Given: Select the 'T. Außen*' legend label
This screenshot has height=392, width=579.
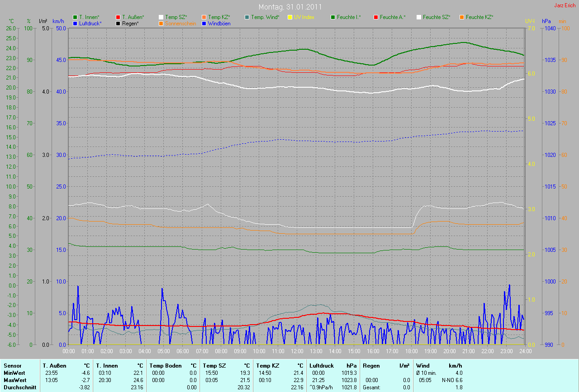Looking at the screenshot, I should (133, 17).
